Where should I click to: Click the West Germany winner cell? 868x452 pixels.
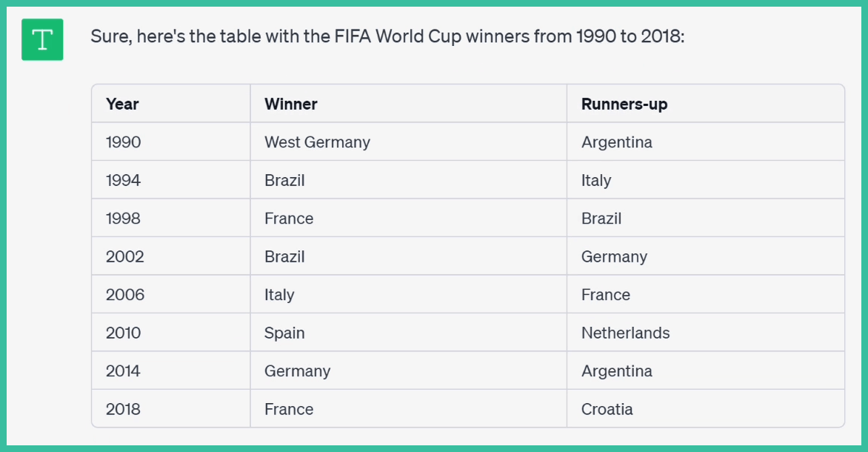(x=317, y=142)
